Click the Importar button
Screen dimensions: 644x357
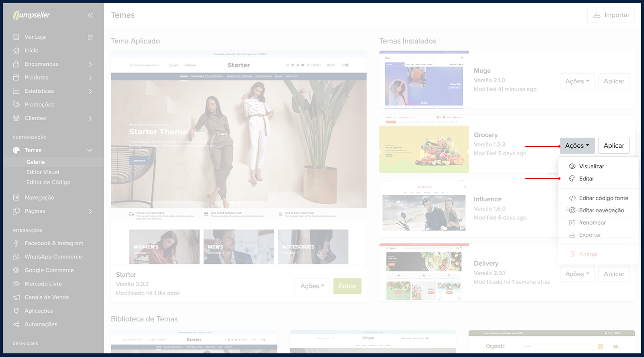pyautogui.click(x=611, y=15)
